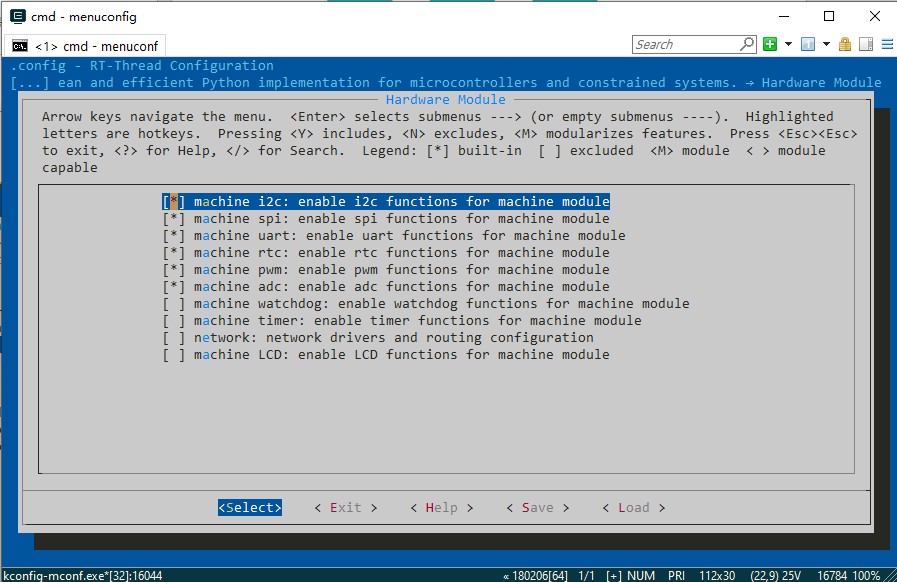Screen dimensions: 897x582
Task: Open dropdown arrow beside consoles list icon
Action: click(826, 44)
